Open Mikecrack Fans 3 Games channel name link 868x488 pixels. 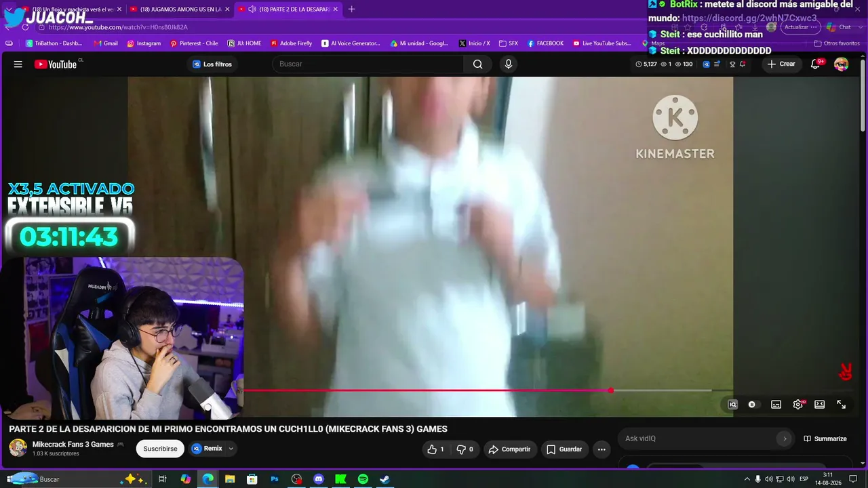(73, 445)
